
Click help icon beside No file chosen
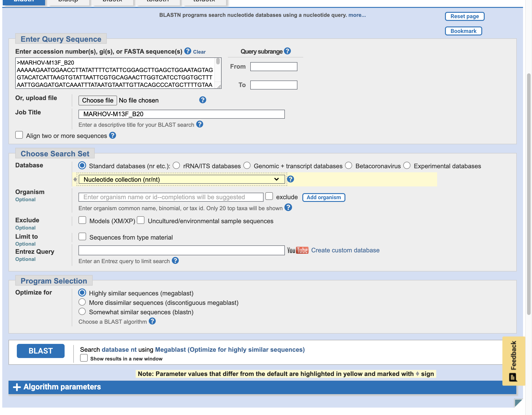coord(203,100)
